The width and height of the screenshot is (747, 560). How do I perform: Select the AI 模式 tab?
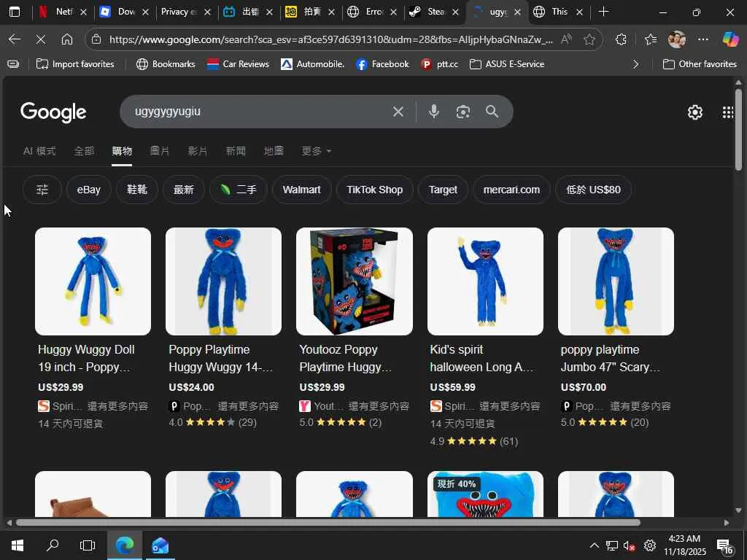[39, 151]
